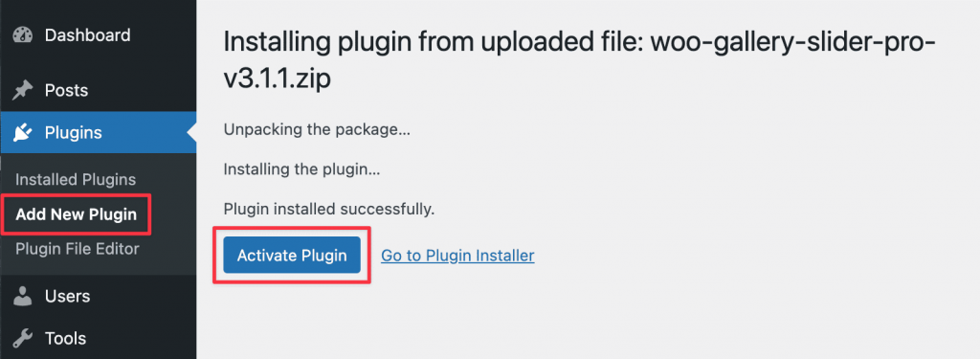Click the Unpacking the package status line
This screenshot has height=359, width=980.
click(317, 131)
